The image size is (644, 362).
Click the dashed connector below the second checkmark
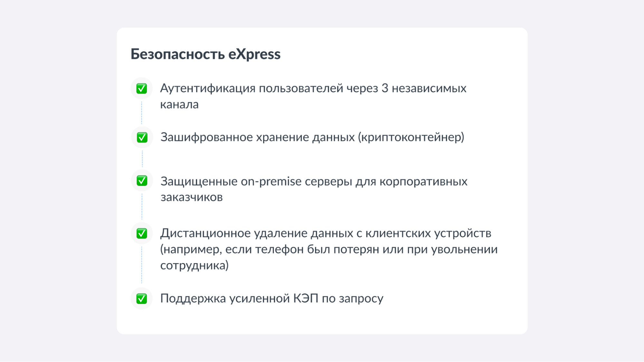[142, 158]
